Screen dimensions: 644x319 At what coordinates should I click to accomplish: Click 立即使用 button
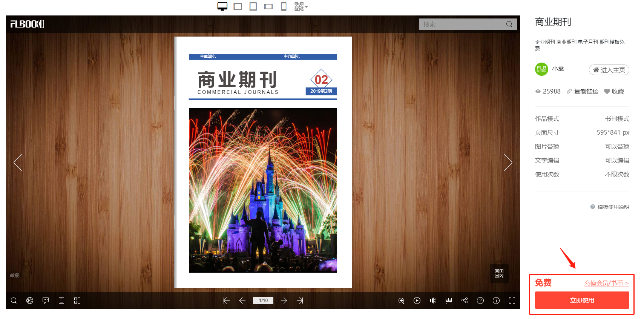coord(582,300)
